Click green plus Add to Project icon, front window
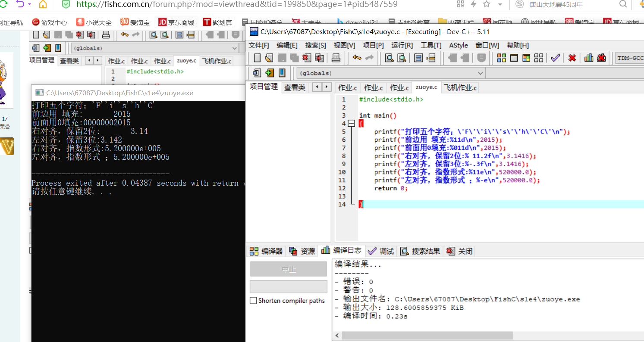 [270, 73]
